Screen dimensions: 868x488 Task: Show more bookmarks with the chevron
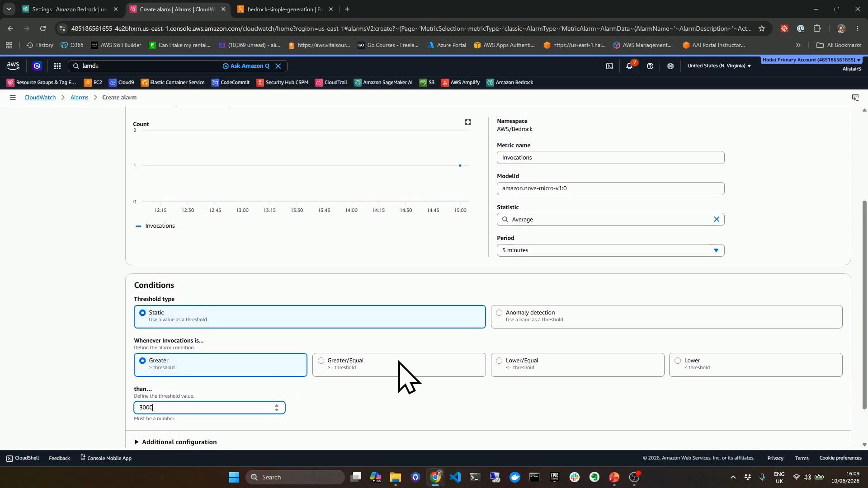click(798, 45)
